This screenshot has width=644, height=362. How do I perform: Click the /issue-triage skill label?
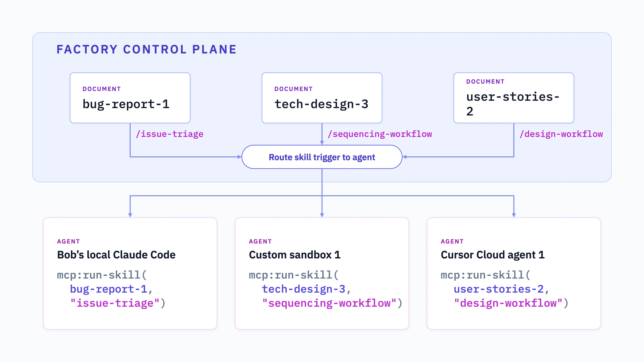click(x=170, y=134)
